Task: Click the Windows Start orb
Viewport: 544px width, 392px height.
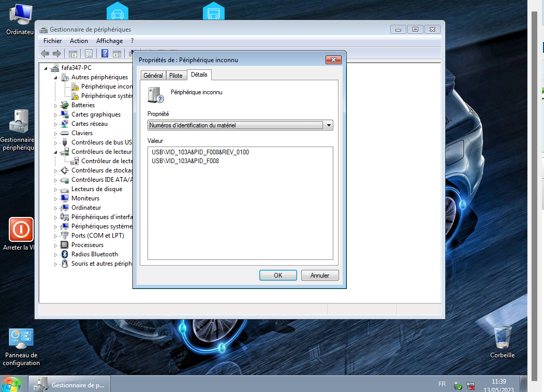Action: click(11, 384)
